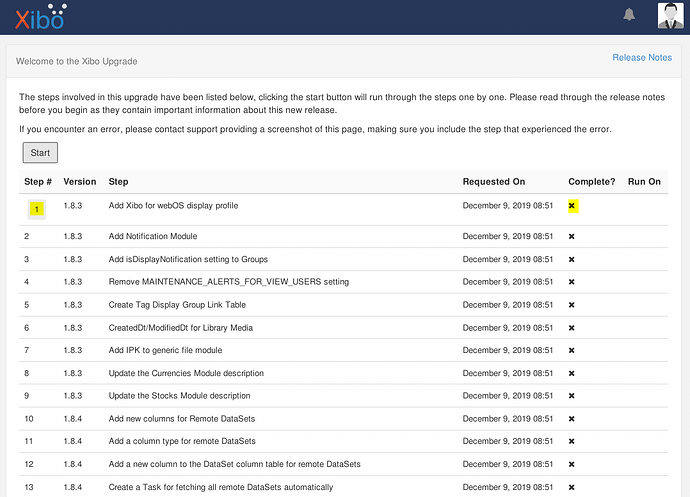Image resolution: width=690 pixels, height=497 pixels.
Task: Click 'Add isDisplayNotification setting to Groups'
Action: 188,259
